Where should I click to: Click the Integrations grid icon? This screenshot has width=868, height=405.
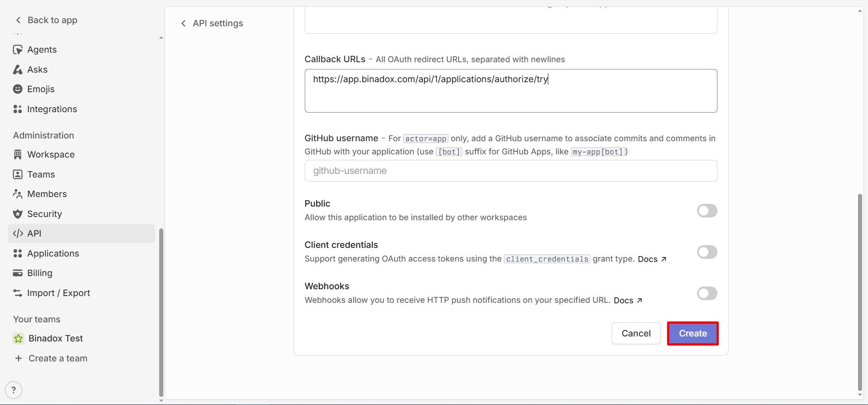[18, 109]
